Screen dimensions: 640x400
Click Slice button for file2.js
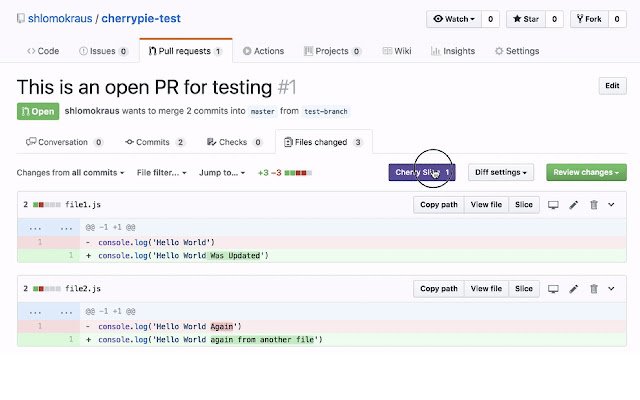pyautogui.click(x=524, y=289)
